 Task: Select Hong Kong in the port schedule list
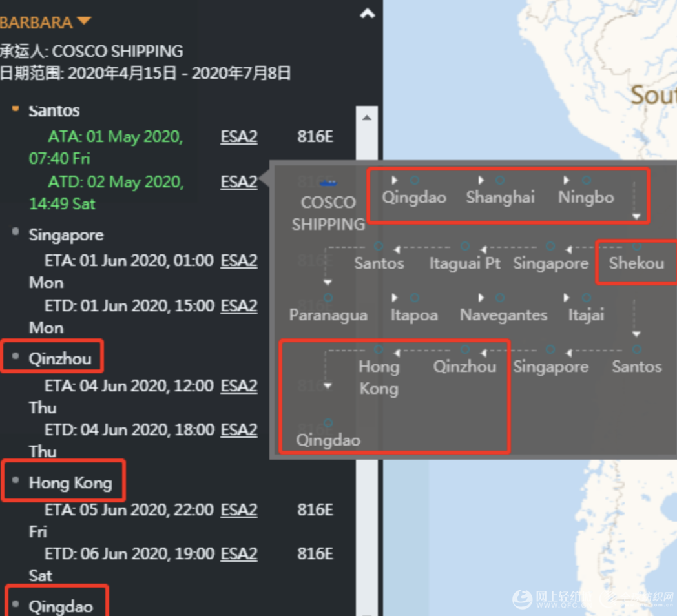point(70,482)
